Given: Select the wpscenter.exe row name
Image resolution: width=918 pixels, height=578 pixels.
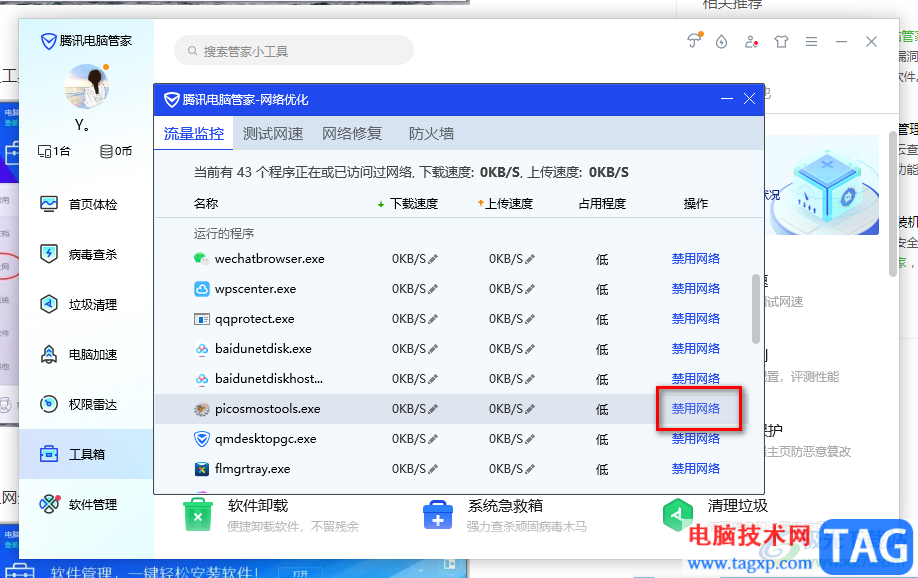Looking at the screenshot, I should 255,289.
